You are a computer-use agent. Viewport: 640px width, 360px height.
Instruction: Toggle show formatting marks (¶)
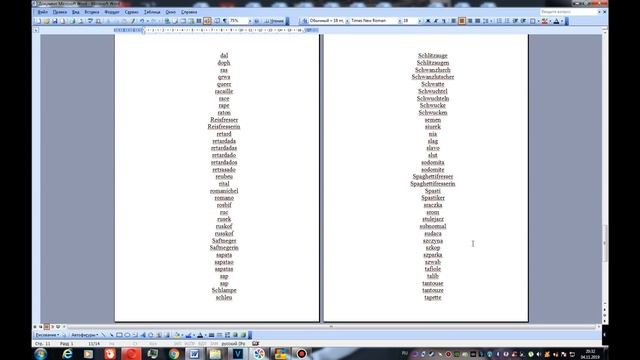pyautogui.click(x=225, y=21)
